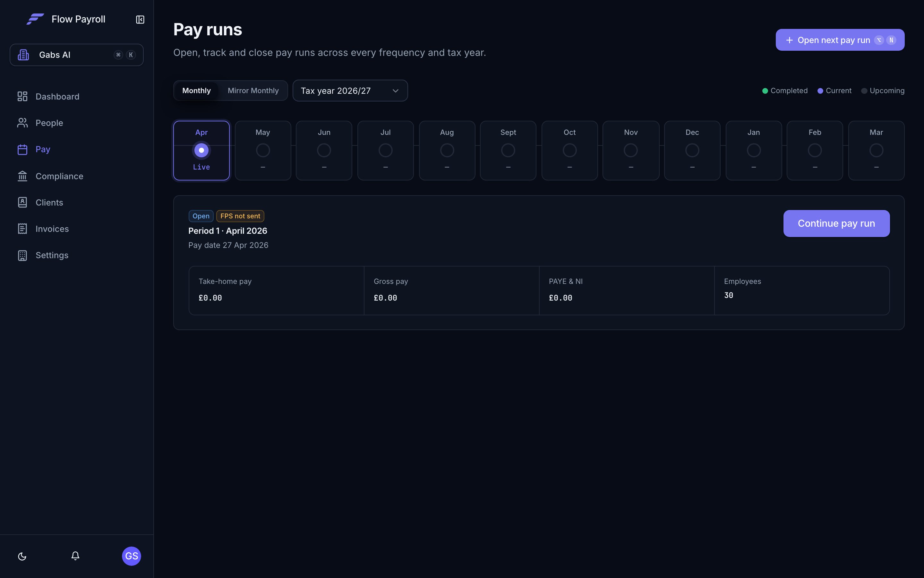Click the PAYE & NI stat cell
Image resolution: width=924 pixels, height=578 pixels.
coord(627,291)
